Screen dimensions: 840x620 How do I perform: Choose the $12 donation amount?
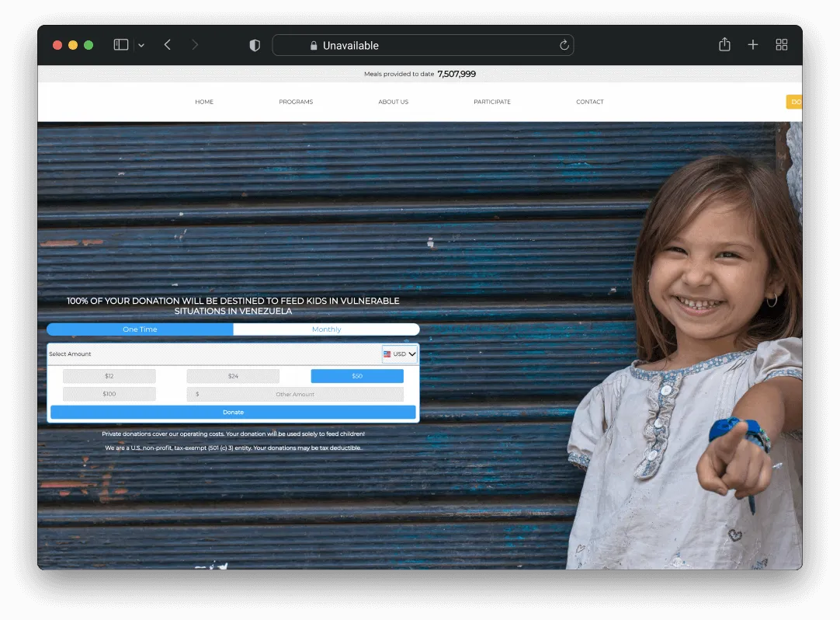coord(109,376)
